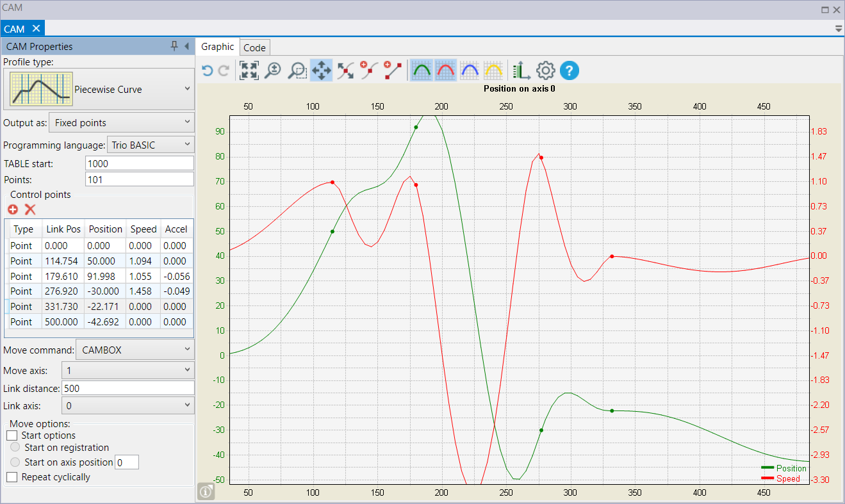This screenshot has width=845, height=504.
Task: Enable the Repeat cyclically checkbox
Action: [x=11, y=477]
